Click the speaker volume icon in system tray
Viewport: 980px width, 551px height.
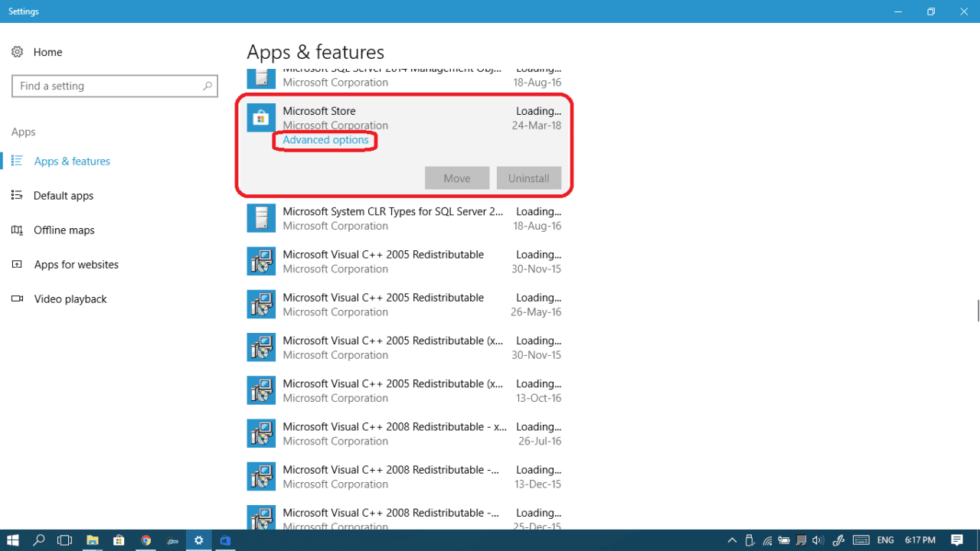pyautogui.click(x=817, y=540)
